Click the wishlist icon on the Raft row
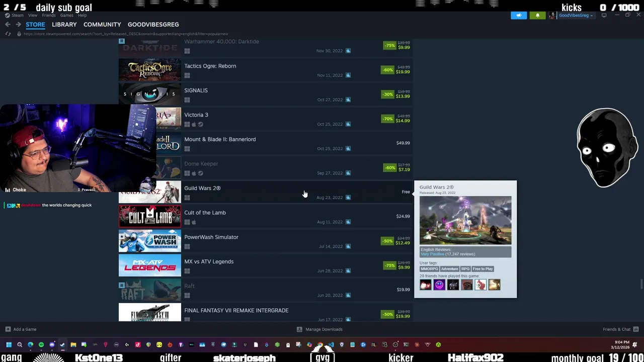Viewport: 644px width, 362px height. pyautogui.click(x=121, y=285)
